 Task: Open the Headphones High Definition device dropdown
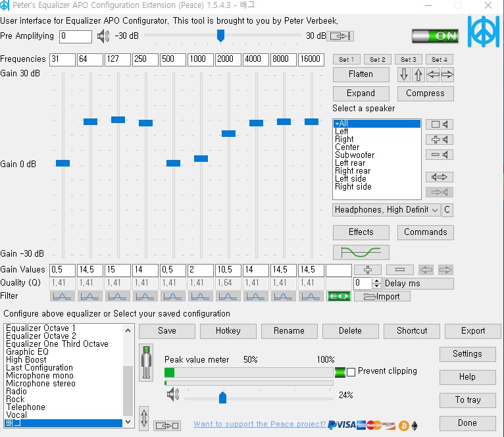(x=386, y=210)
